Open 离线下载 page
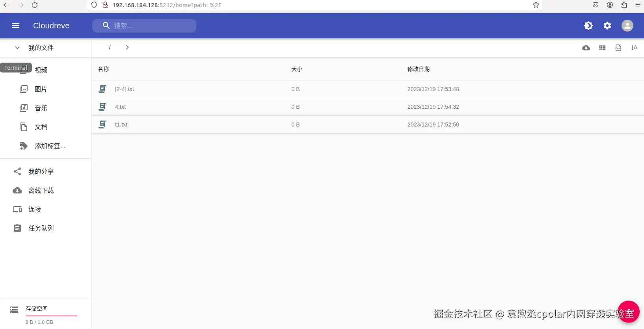The image size is (644, 329). [41, 190]
